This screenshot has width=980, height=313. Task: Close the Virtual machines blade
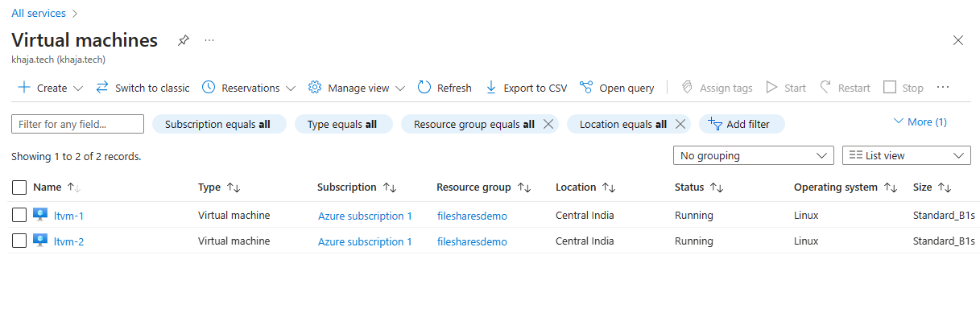tap(958, 40)
